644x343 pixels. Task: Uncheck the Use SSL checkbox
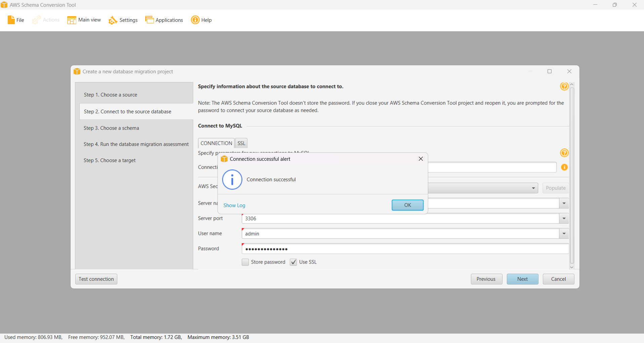293,262
